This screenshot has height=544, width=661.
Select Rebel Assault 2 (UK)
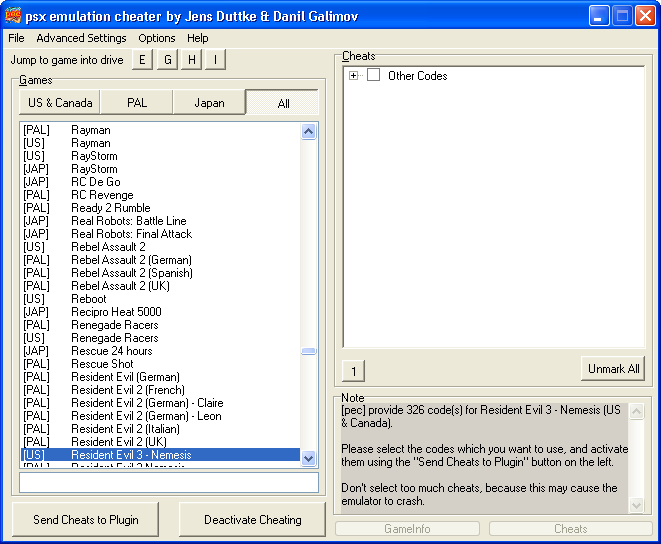click(x=161, y=286)
